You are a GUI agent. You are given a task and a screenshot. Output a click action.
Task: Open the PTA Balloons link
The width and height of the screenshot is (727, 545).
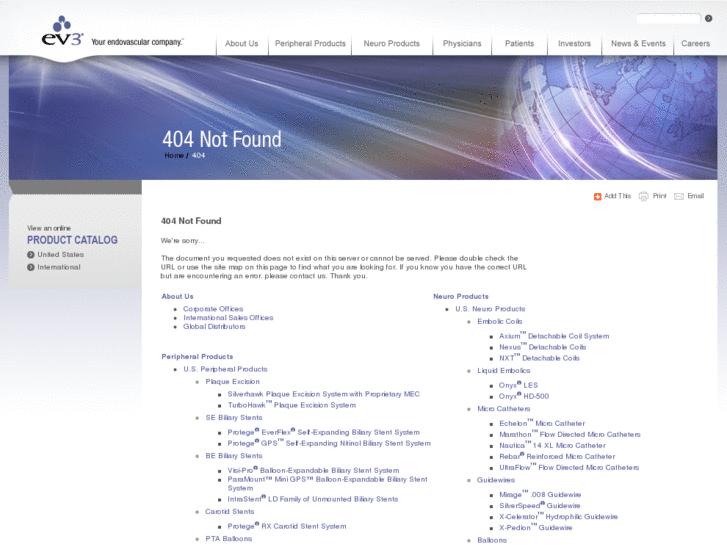[229, 539]
